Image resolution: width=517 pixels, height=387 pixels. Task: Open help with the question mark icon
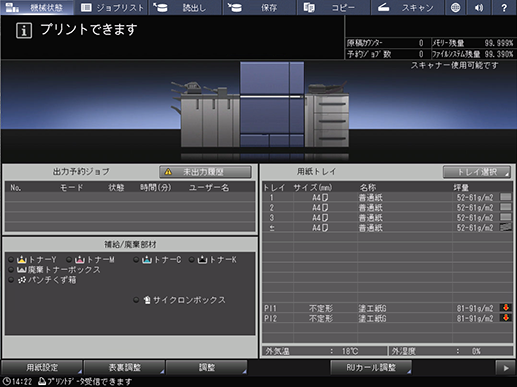pos(504,7)
